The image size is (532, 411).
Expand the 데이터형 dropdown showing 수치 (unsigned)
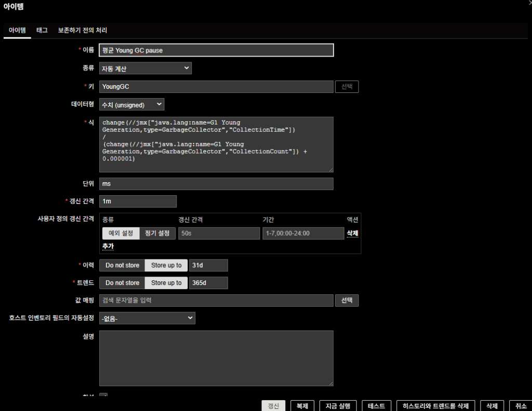pos(131,105)
